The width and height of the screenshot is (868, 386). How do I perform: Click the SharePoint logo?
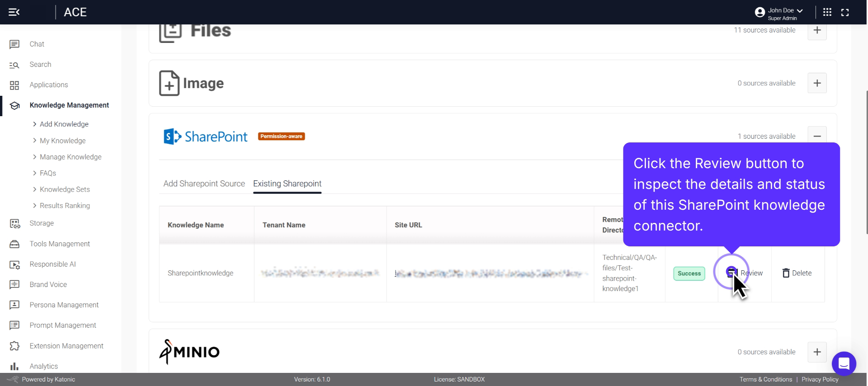pyautogui.click(x=205, y=137)
